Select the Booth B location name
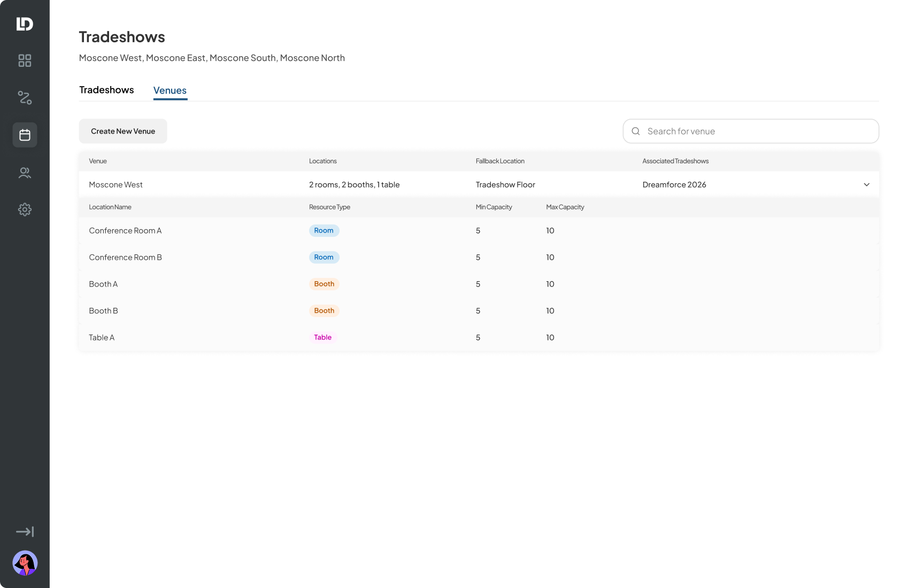The image size is (909, 588). [103, 311]
